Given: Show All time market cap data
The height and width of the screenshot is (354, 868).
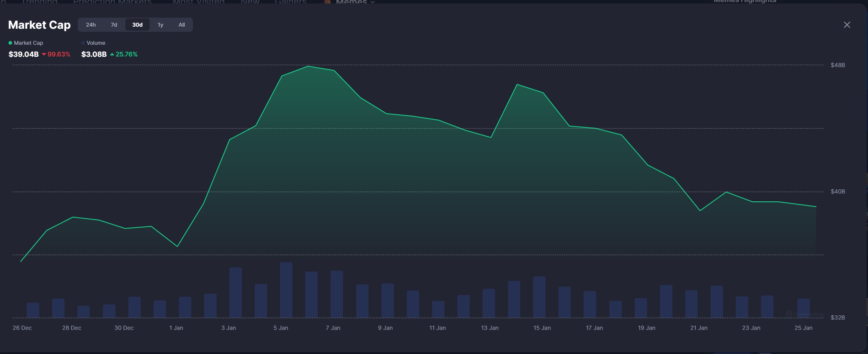Looking at the screenshot, I should pyautogui.click(x=182, y=25).
